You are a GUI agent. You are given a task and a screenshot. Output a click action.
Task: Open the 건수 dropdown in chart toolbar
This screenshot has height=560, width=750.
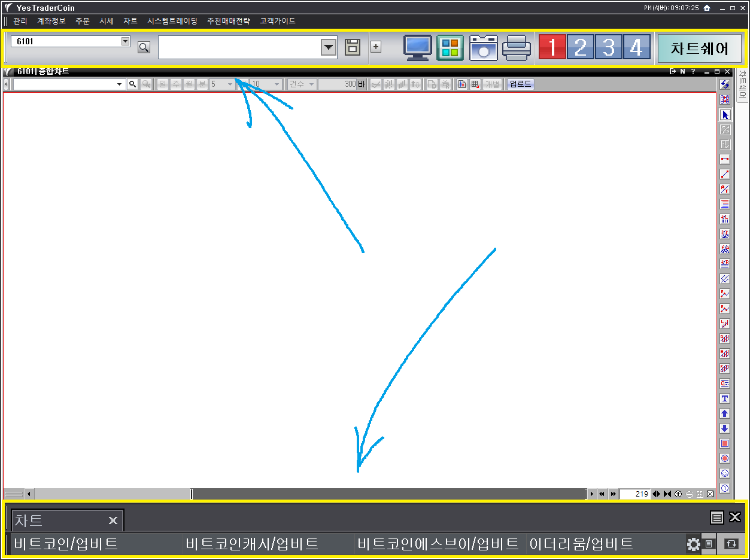pyautogui.click(x=311, y=84)
